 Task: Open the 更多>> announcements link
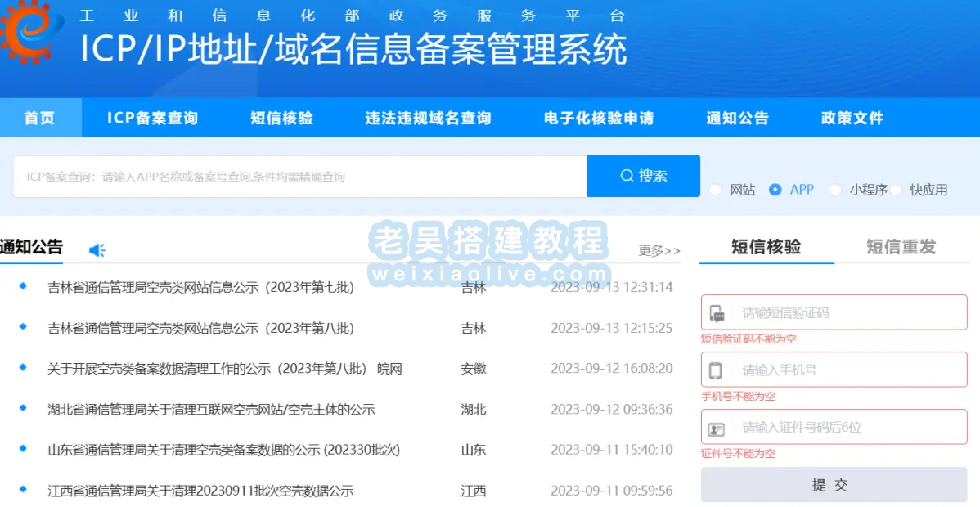[x=659, y=251]
